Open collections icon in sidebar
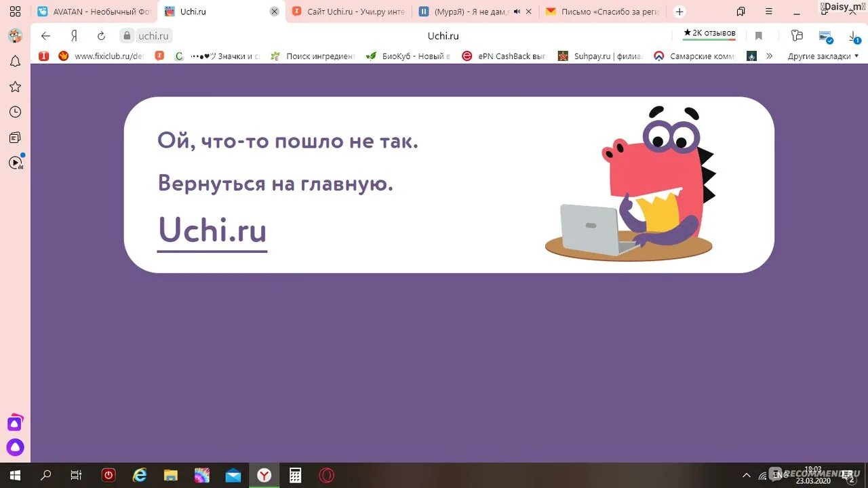 point(15,138)
